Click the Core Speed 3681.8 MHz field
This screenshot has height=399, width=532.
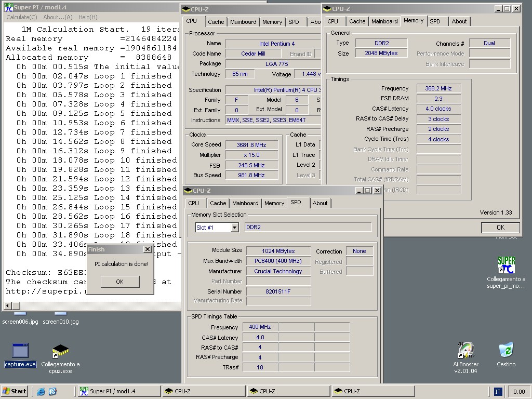coord(251,145)
